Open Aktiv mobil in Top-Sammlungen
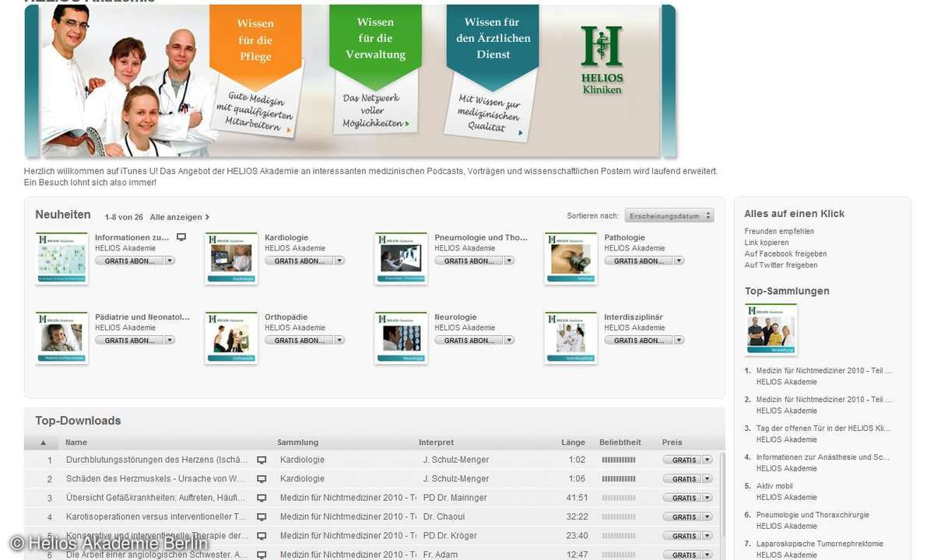This screenshot has height=560, width=934. tap(774, 486)
